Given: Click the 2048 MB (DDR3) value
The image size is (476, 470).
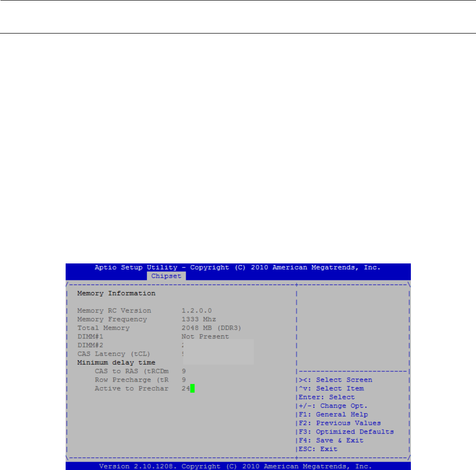Looking at the screenshot, I should pyautogui.click(x=212, y=328).
